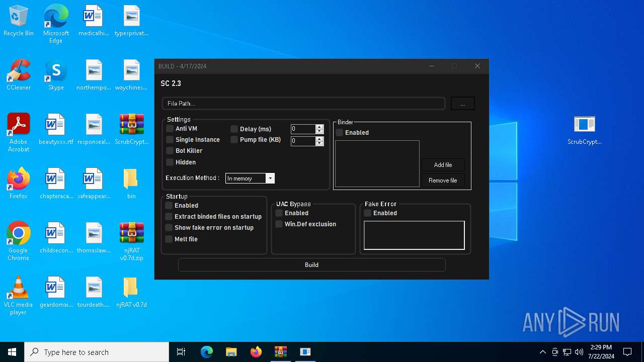Open the Windows Start menu
Image resolution: width=644 pixels, height=362 pixels.
pyautogui.click(x=12, y=352)
